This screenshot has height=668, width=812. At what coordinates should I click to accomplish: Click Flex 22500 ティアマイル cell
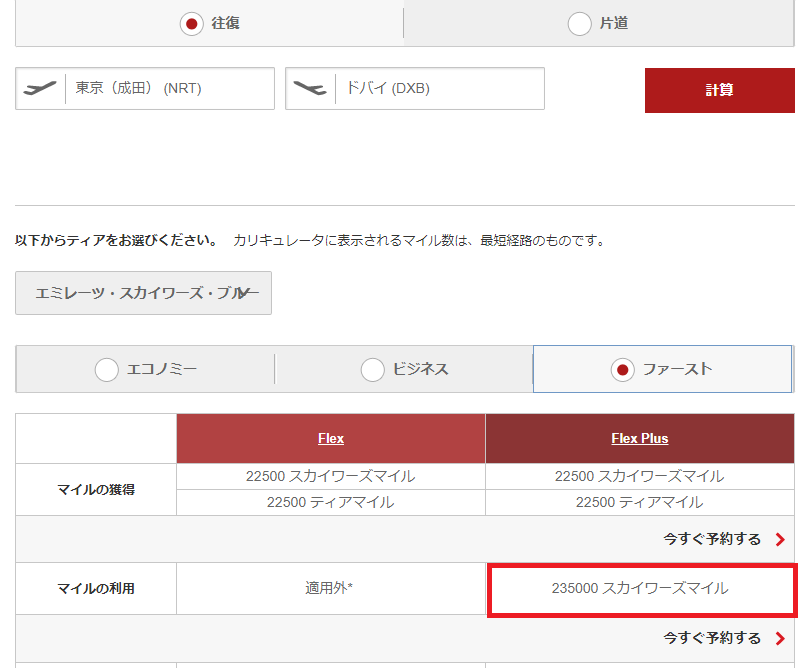(x=331, y=502)
